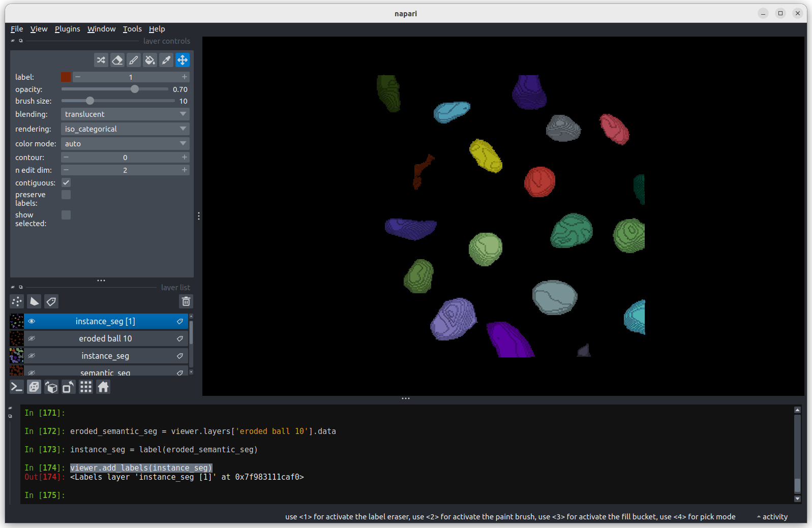Select the instance_seg [1] layer
Viewport: 812px width, 528px height.
click(x=105, y=321)
